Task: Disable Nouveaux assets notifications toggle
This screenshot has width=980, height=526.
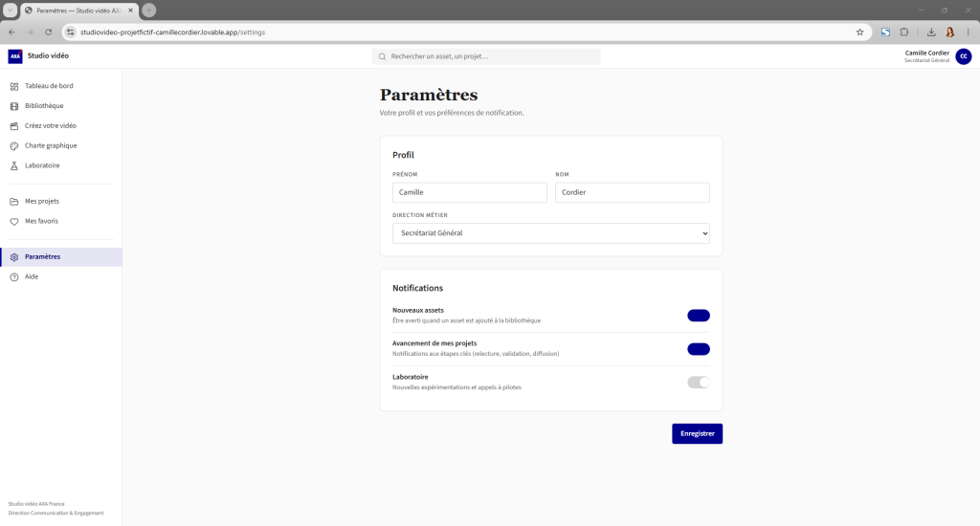Action: point(698,316)
